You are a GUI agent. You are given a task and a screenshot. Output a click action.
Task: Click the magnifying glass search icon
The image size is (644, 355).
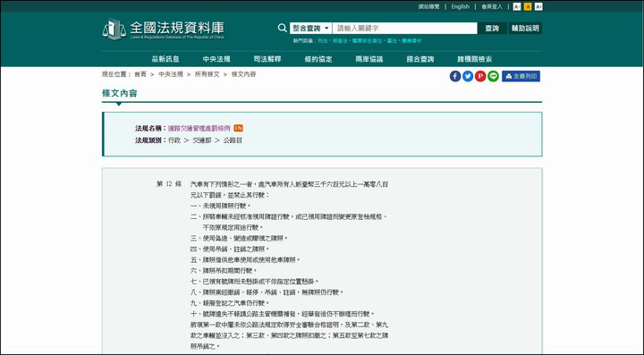point(282,28)
